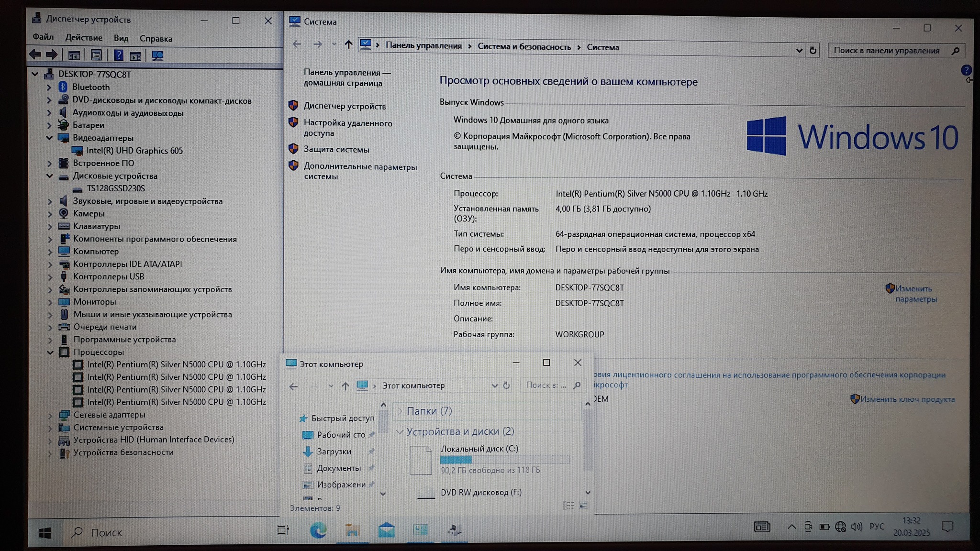Open the Защита системы link
Screen dimensions: 980x551
336,150
